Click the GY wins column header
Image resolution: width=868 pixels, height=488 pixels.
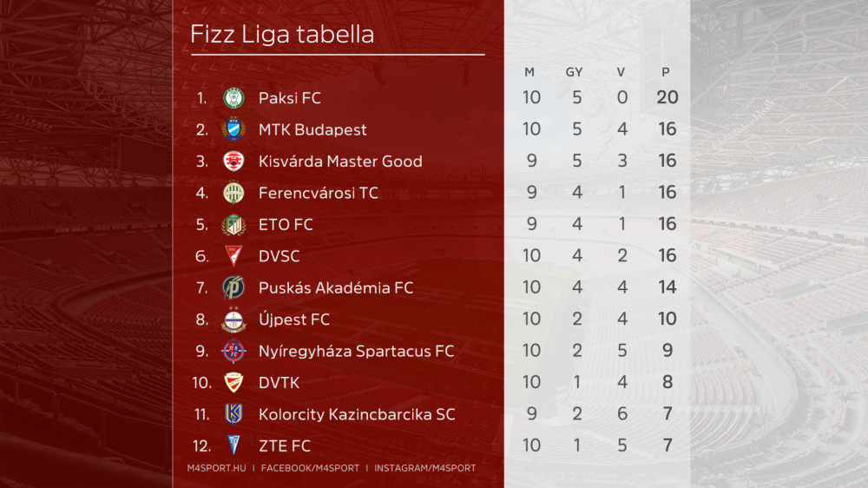[575, 72]
